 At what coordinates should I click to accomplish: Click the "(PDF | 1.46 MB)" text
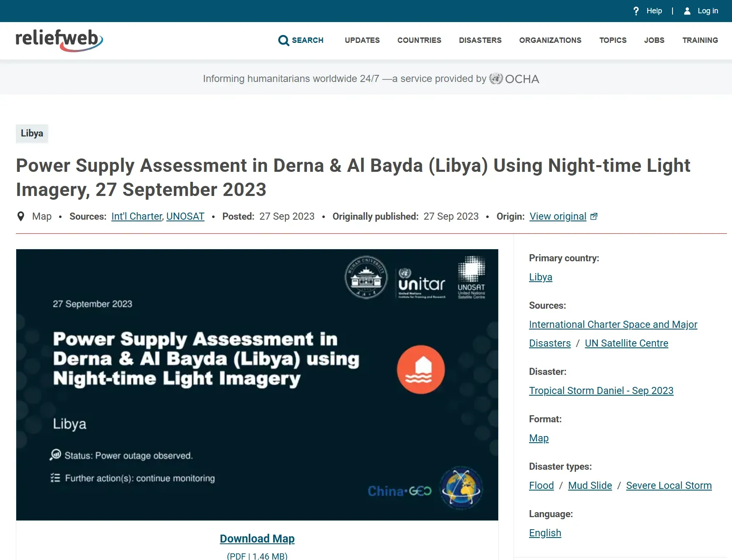257,556
